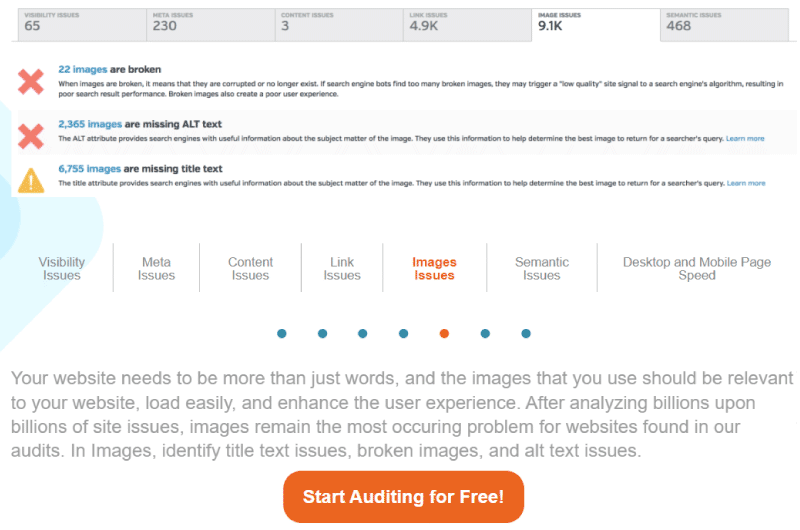Click the red X beside broken images

(31, 82)
